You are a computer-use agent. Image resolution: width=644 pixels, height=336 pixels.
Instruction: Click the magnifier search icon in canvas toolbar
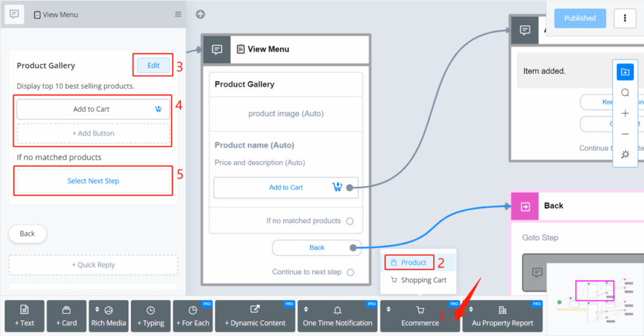point(625,92)
